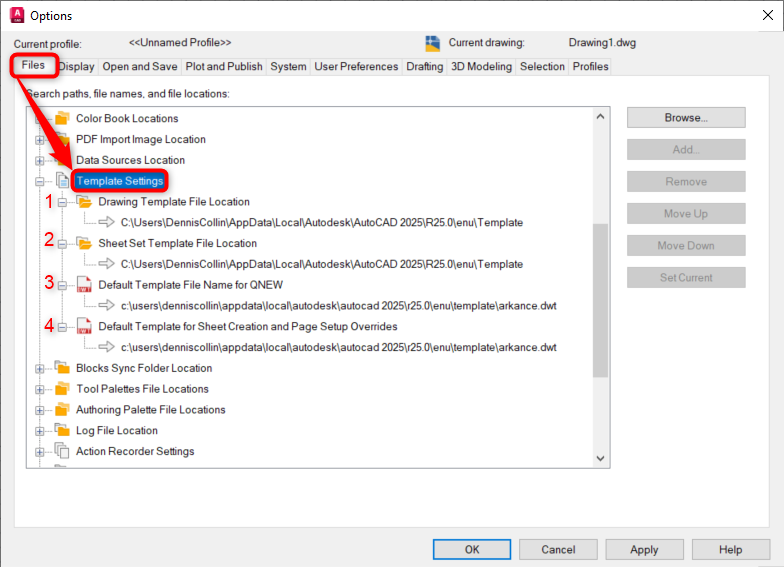Collapse Default Template File Name for QNEW node
784x567 pixels.
pos(62,286)
